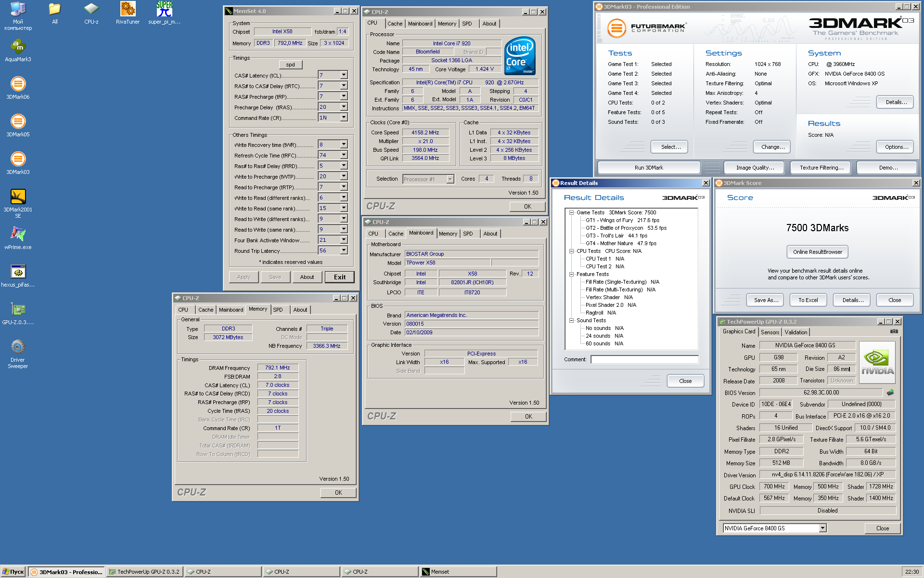Open the 3DMark06 desktop shortcut

(18, 88)
